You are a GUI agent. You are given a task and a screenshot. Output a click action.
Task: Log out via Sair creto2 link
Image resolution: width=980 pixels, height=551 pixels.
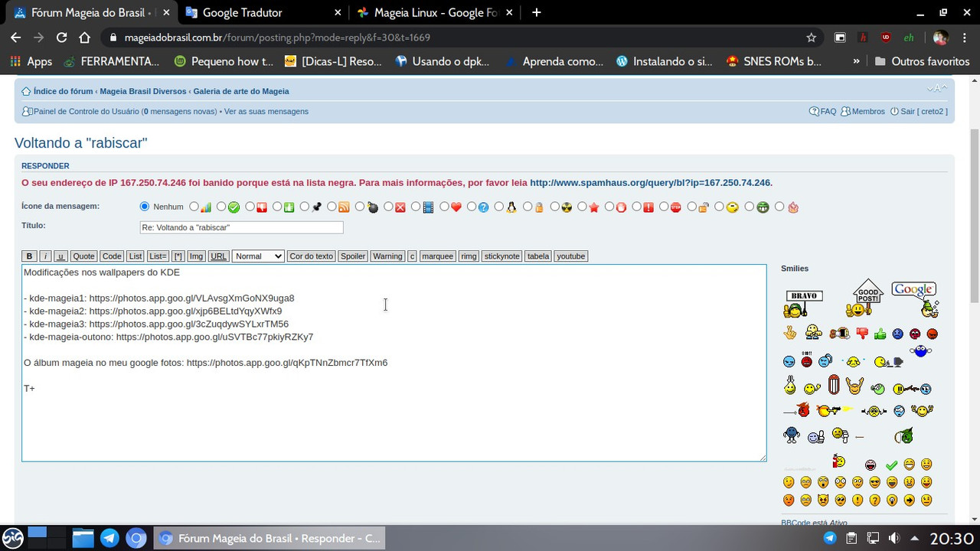point(924,112)
